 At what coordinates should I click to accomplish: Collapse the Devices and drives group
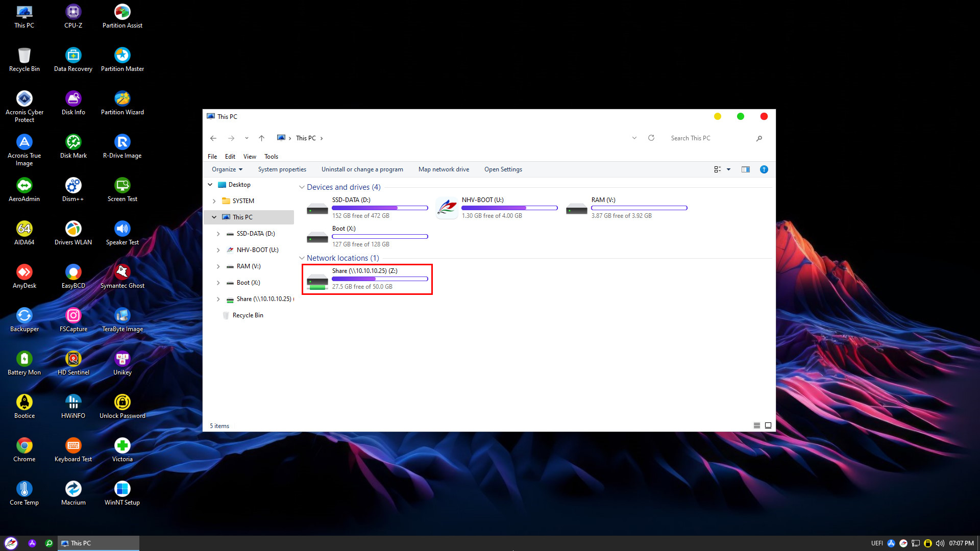point(302,187)
